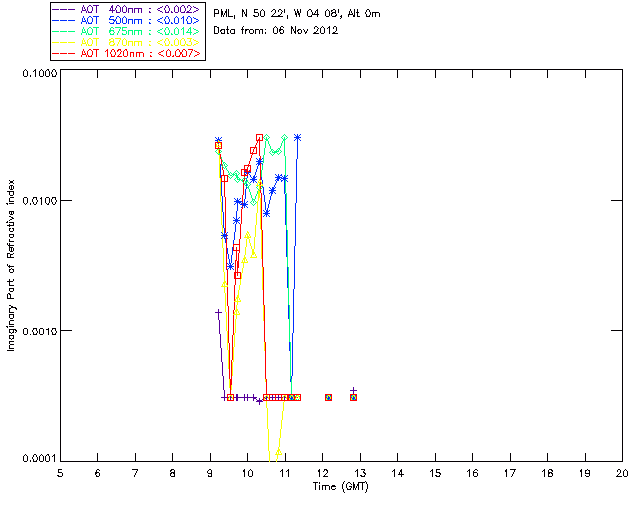The width and height of the screenshot is (640, 512).
Task: Click the x-axis tick label 5
Action: pos(60,471)
